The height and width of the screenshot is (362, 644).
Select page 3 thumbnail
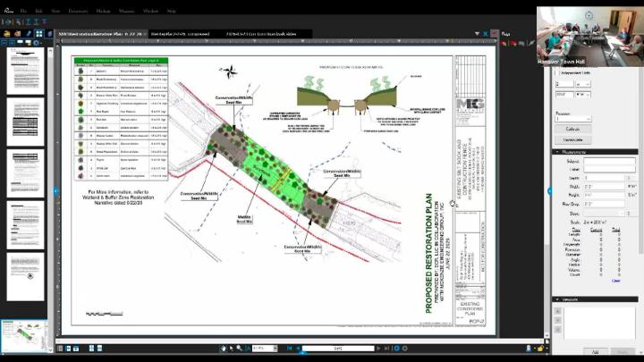pyautogui.click(x=25, y=173)
